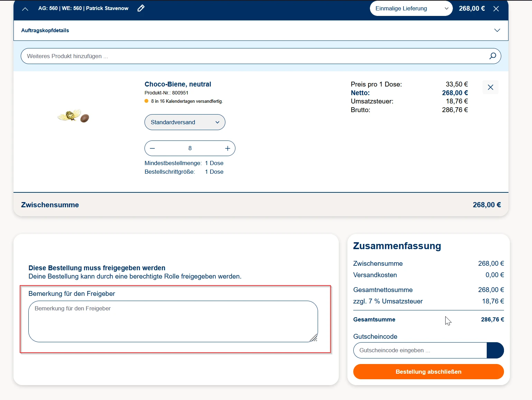Click the textarea resize handle corner

[x=314, y=338]
